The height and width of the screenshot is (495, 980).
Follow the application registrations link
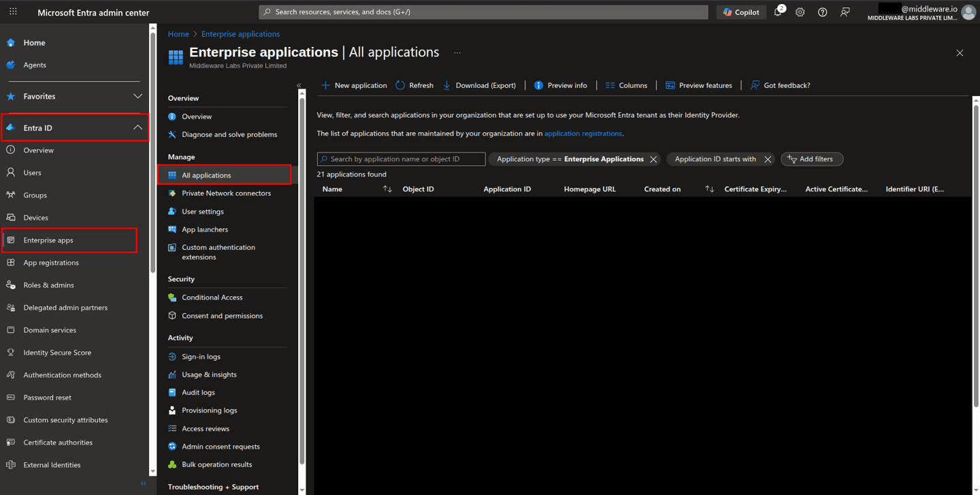click(x=583, y=133)
